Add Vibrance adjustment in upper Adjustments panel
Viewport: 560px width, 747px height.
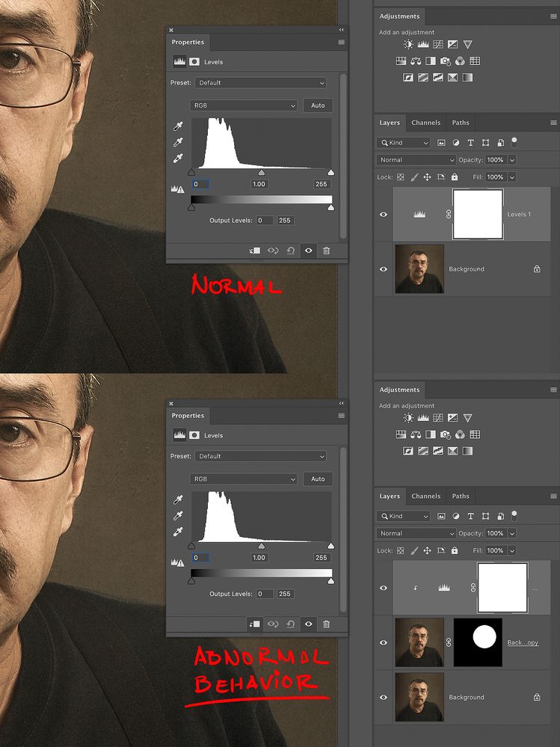pyautogui.click(x=467, y=44)
